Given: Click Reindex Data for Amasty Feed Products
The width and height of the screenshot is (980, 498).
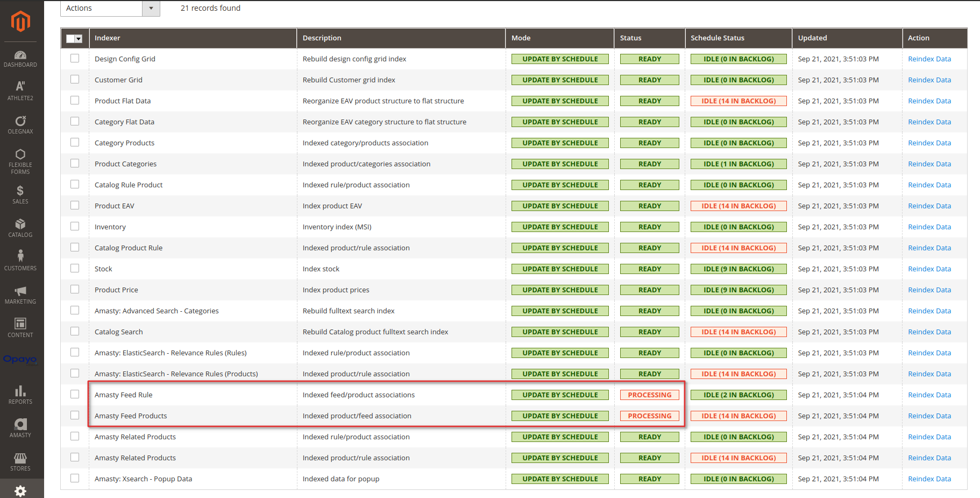Looking at the screenshot, I should tap(929, 416).
